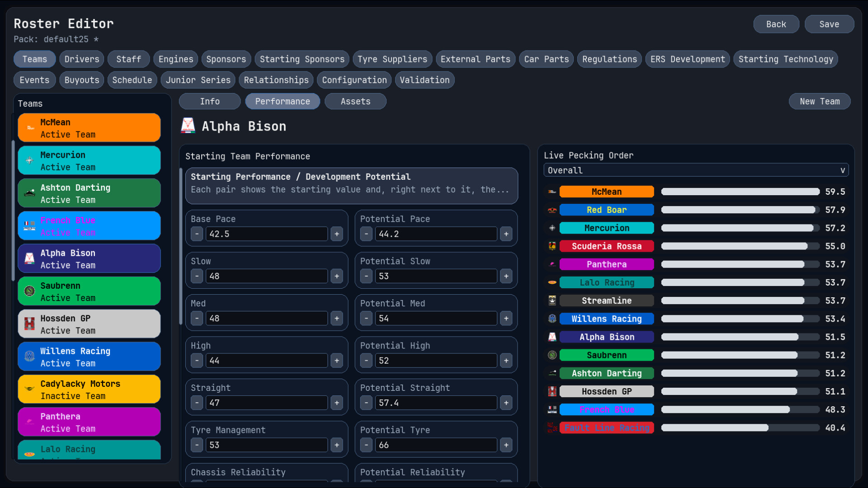The image size is (868, 488).
Task: Increase Potential Tyre with plus button
Action: (506, 445)
